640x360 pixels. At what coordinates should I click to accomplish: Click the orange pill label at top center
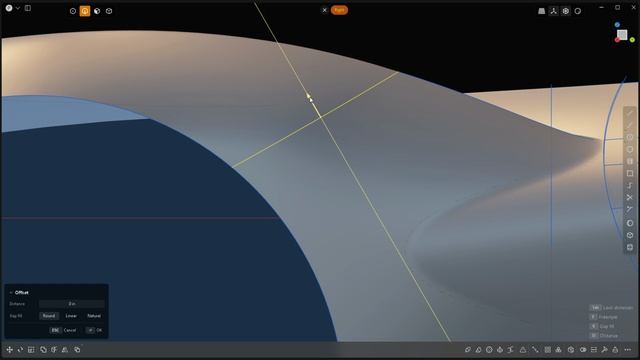pyautogui.click(x=339, y=10)
